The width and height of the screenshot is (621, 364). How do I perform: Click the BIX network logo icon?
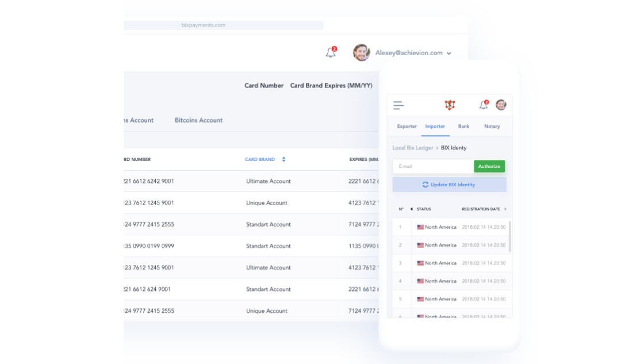pyautogui.click(x=449, y=105)
